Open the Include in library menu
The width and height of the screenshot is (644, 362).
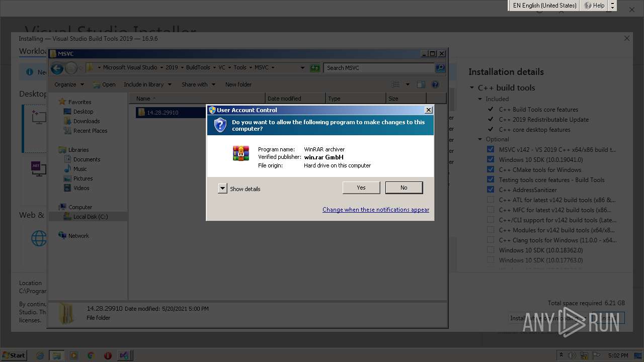click(x=147, y=84)
